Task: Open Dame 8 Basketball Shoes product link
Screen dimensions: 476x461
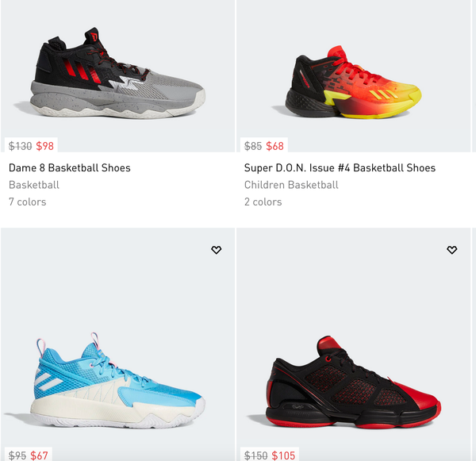Action: pyautogui.click(x=70, y=168)
